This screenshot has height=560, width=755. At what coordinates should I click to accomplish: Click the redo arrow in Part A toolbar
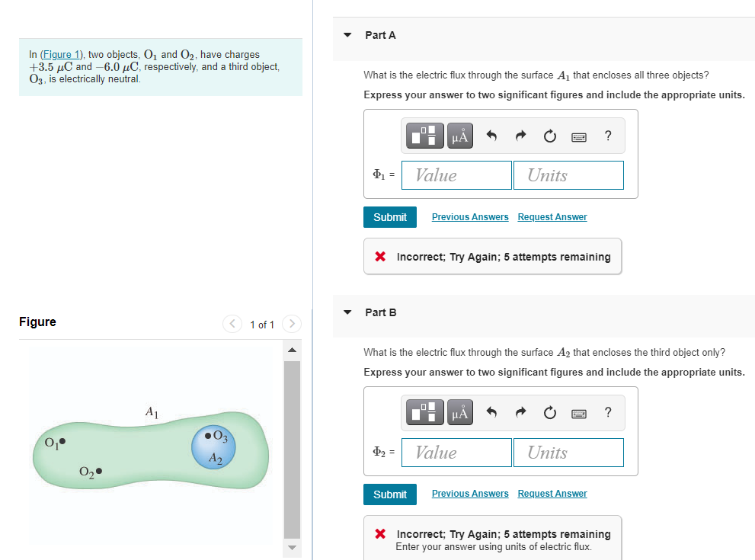coord(520,136)
